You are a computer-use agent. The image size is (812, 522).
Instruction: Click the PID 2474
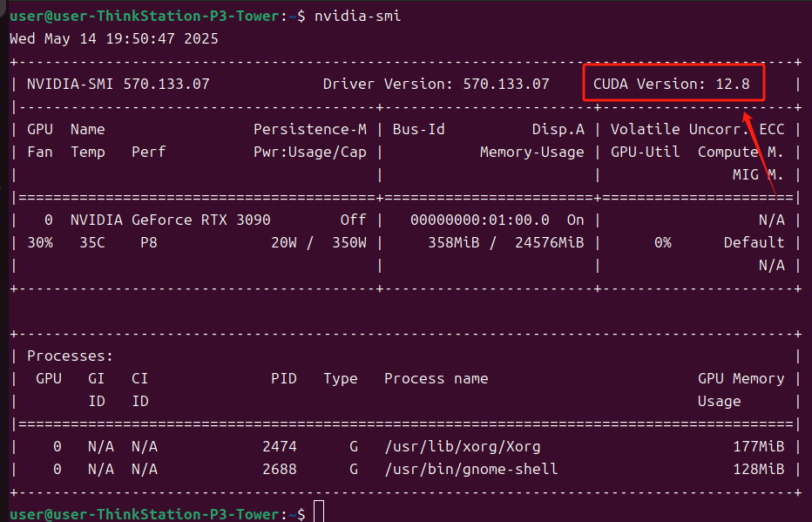[x=280, y=447]
